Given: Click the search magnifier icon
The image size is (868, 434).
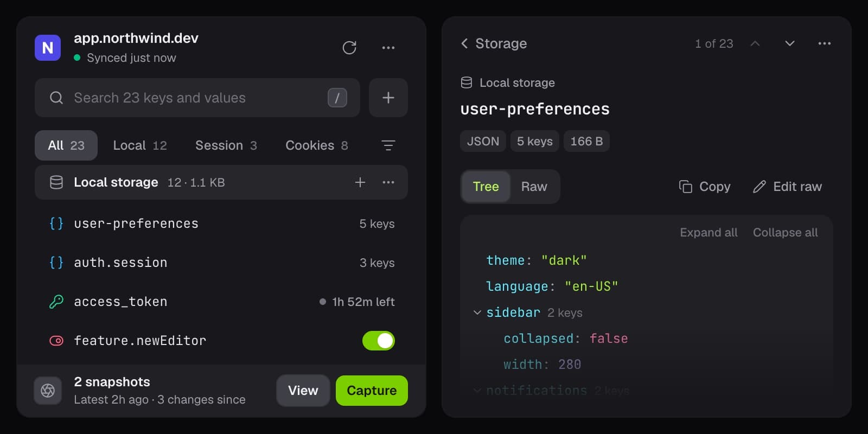Looking at the screenshot, I should (56, 98).
